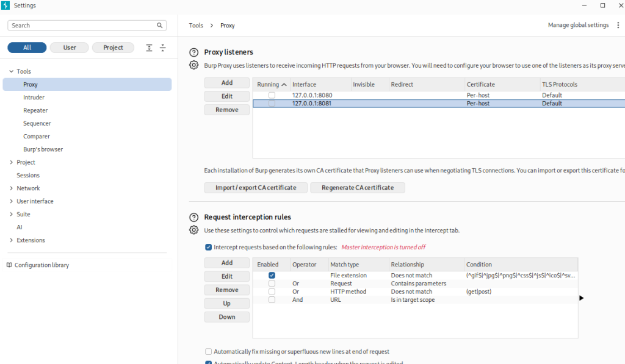Select Intruder in the settings tree
The height and width of the screenshot is (364, 625).
34,97
